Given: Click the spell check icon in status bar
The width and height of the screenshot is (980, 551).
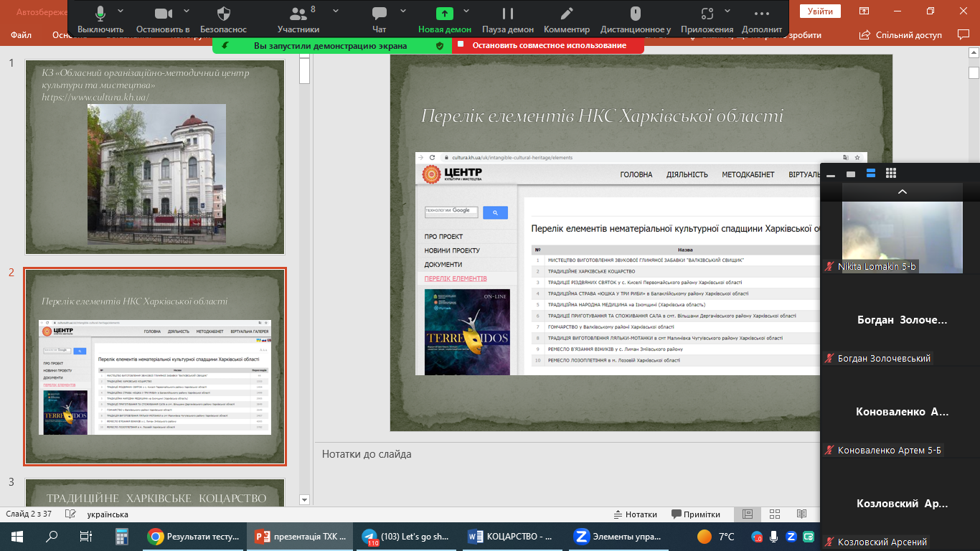Looking at the screenshot, I should click(x=70, y=514).
